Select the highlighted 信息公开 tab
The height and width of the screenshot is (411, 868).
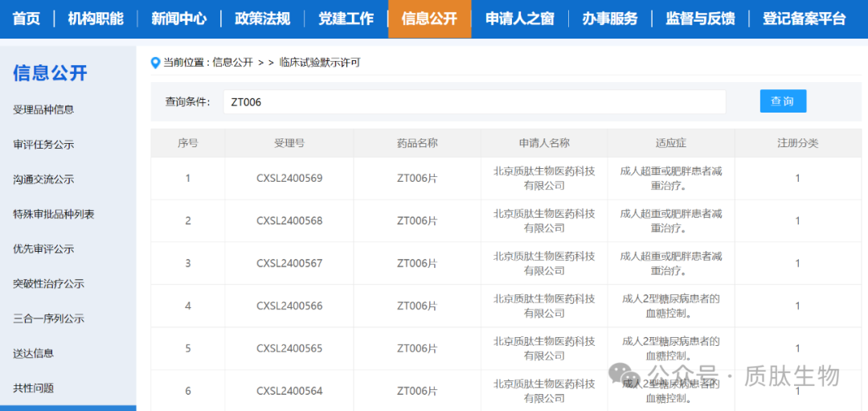click(x=429, y=18)
